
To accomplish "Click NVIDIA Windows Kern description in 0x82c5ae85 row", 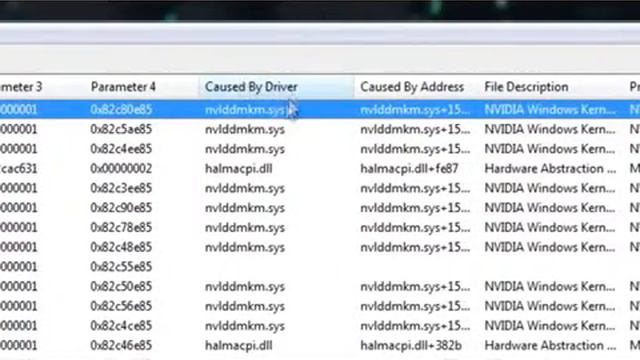I will click(550, 129).
